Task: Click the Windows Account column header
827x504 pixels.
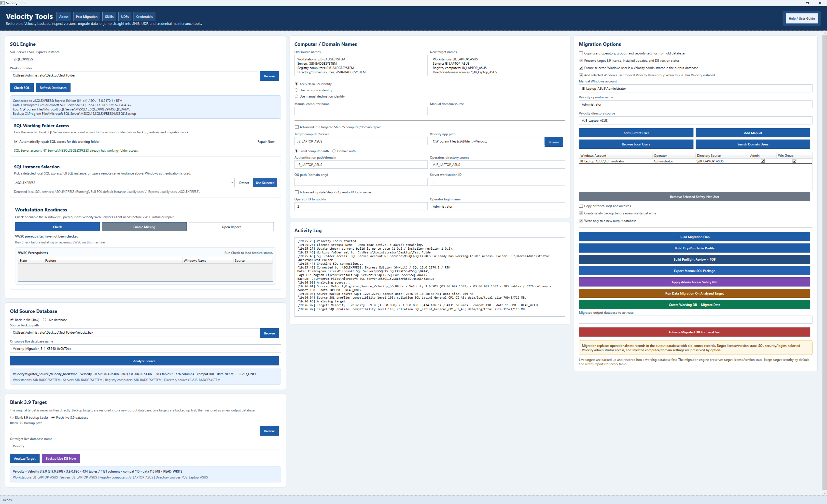Action: point(616,156)
